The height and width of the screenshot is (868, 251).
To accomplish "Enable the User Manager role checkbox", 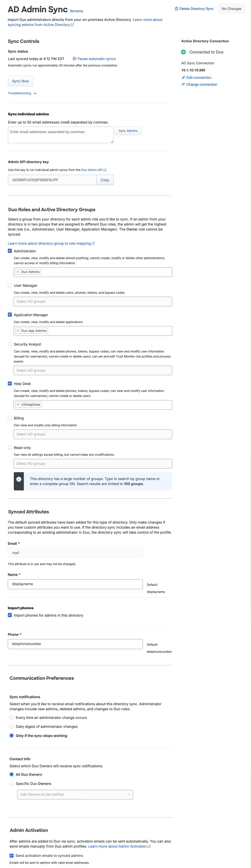I will click(10, 285).
